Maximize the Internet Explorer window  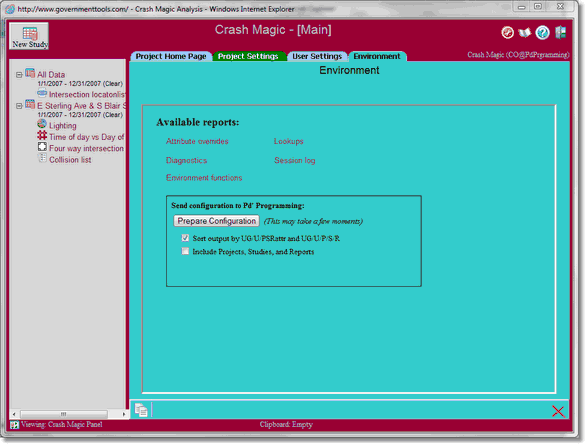[x=537, y=6]
